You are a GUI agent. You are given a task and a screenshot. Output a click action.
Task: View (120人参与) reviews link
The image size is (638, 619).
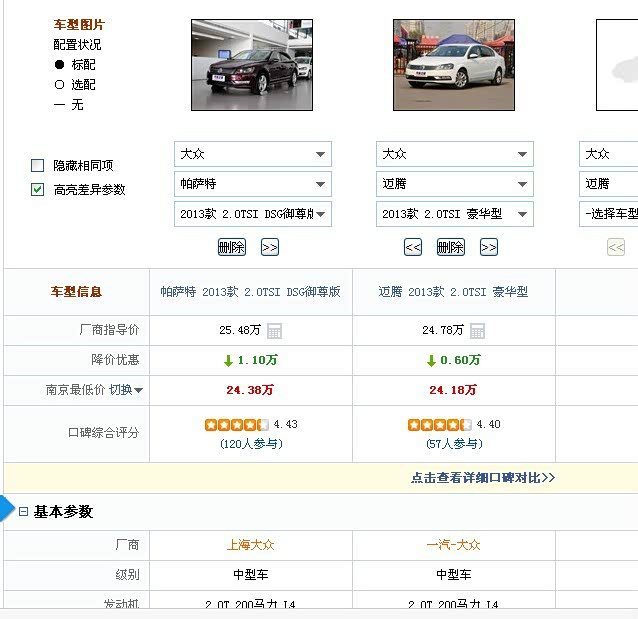point(251,444)
